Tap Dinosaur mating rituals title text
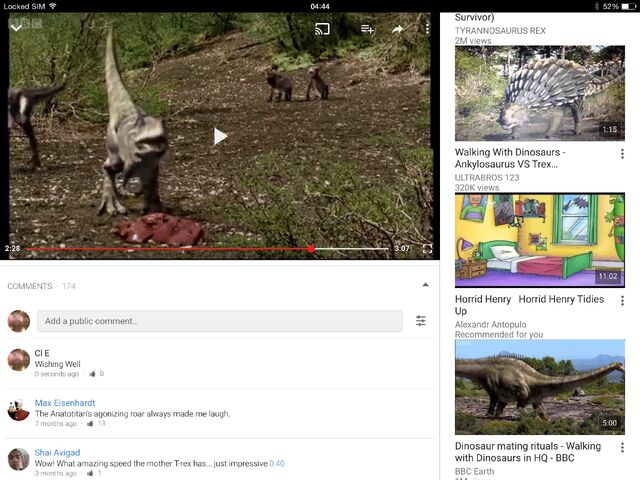Viewport: 640px width, 480px height. pyautogui.click(x=528, y=452)
